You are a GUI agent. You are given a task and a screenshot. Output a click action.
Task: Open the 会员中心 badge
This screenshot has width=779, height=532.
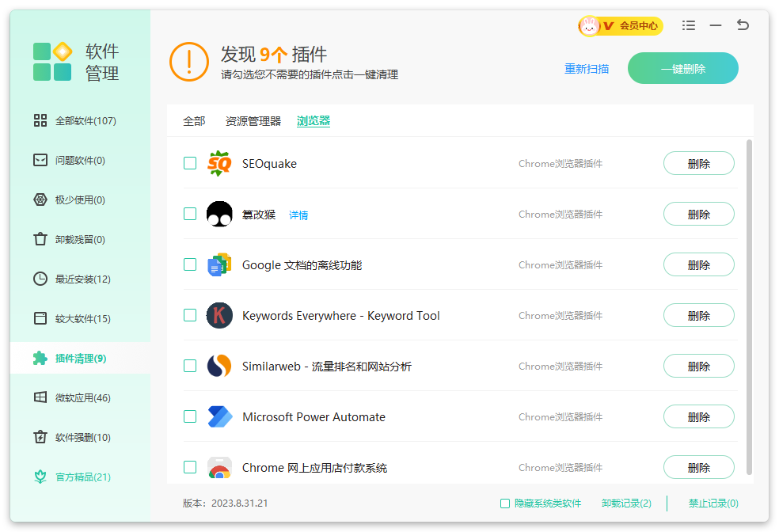coord(621,26)
